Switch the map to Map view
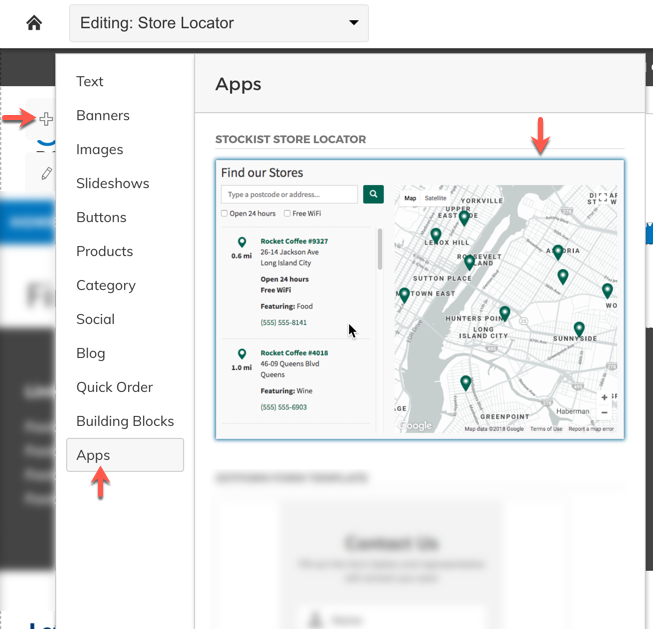This screenshot has height=629, width=653. [410, 198]
